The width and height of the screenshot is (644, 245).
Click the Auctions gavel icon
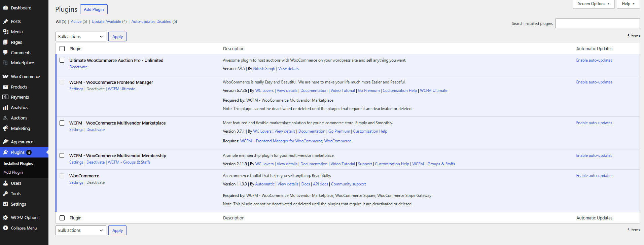pos(5,118)
